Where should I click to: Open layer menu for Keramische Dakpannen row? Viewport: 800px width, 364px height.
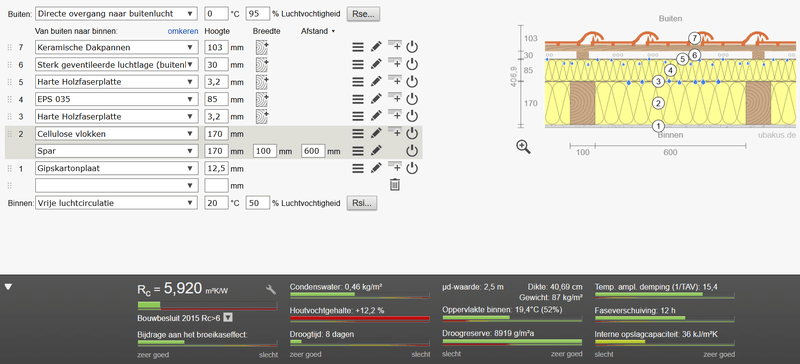click(358, 47)
